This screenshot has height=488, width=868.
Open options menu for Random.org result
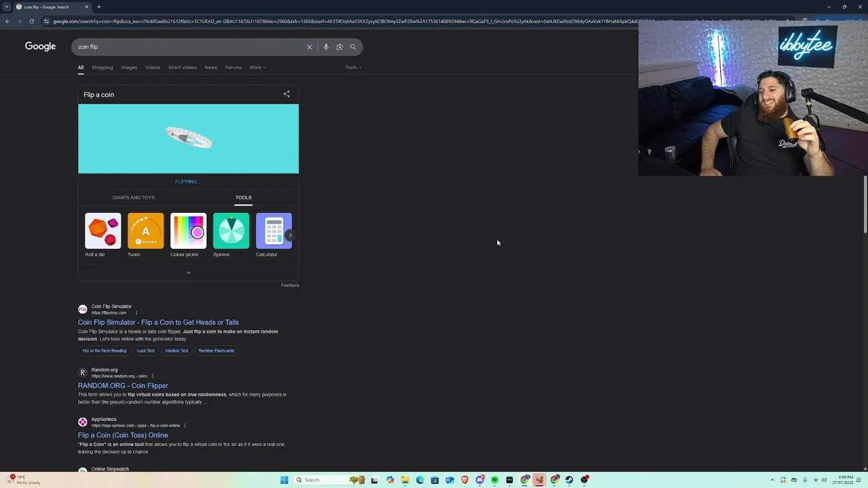coord(153,376)
